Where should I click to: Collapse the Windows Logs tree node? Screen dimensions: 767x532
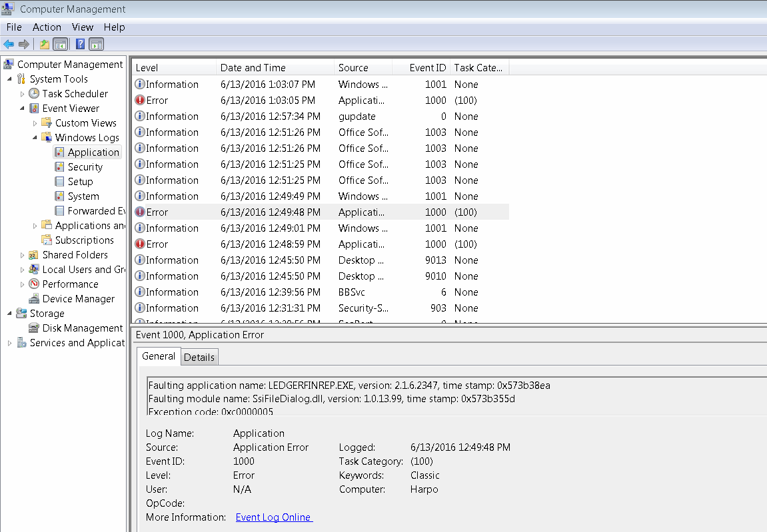click(x=35, y=138)
